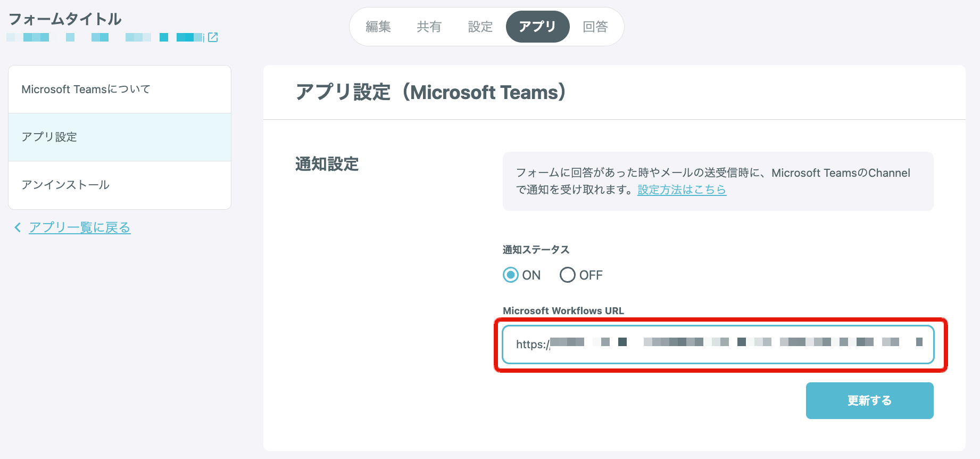Switch to the 編集 tab
The image size is (980, 459).
[x=378, y=27]
